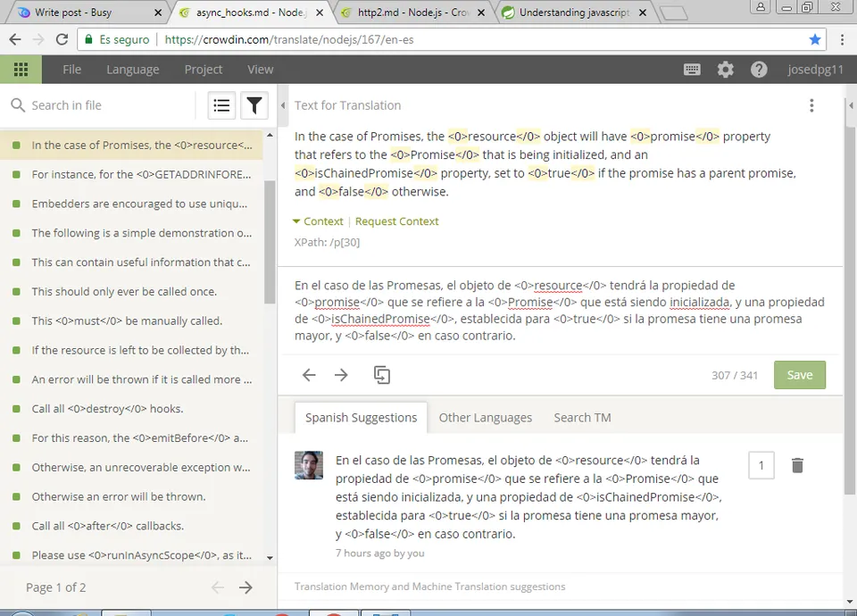Reload the page in browser

coord(62,39)
